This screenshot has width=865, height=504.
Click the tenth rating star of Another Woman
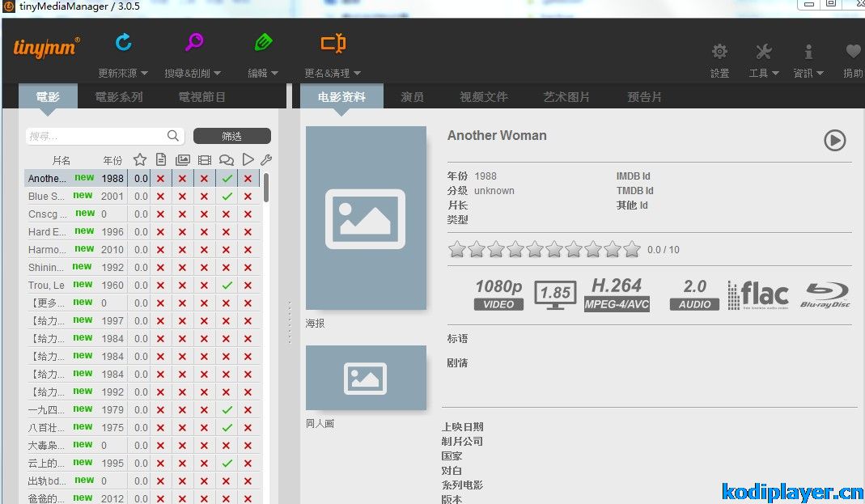[632, 250]
